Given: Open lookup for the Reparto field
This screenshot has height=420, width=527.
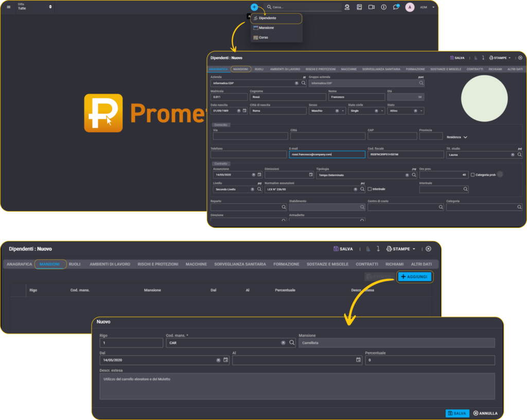Looking at the screenshot, I should coord(284,207).
